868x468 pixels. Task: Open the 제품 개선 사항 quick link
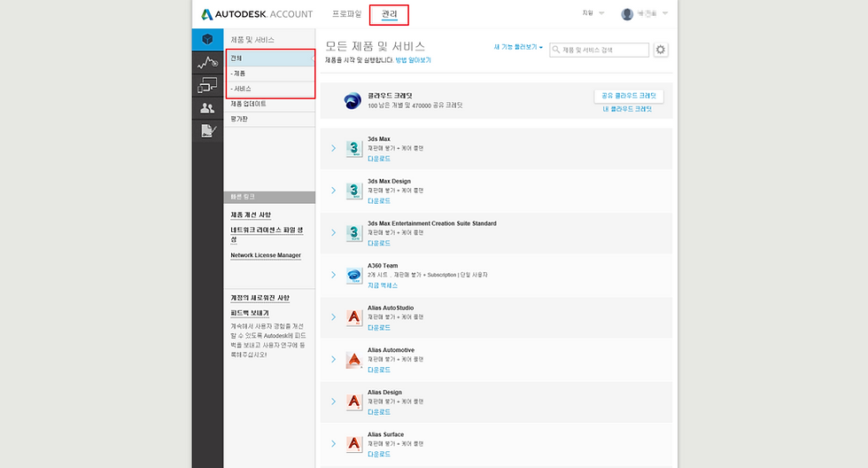(251, 214)
